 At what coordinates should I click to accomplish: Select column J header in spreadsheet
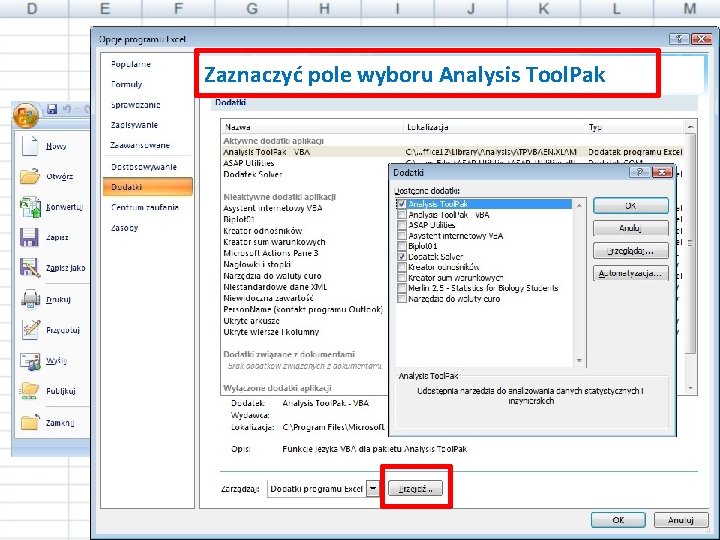coord(471,8)
